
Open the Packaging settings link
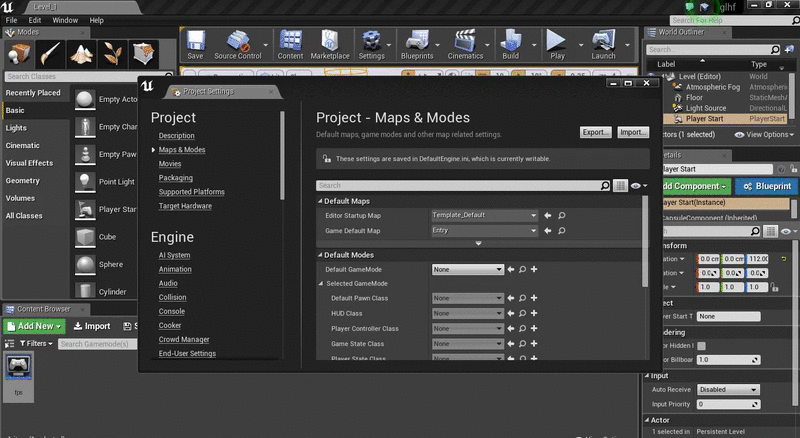pos(175,178)
